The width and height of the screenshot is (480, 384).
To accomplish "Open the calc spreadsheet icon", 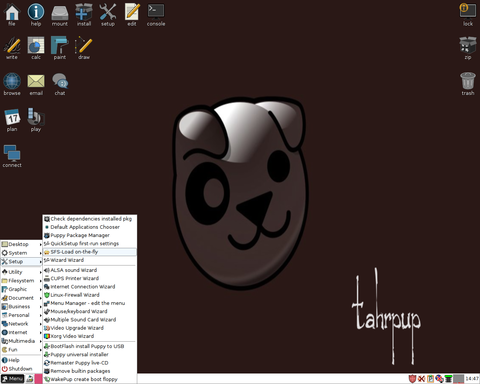I will click(36, 48).
